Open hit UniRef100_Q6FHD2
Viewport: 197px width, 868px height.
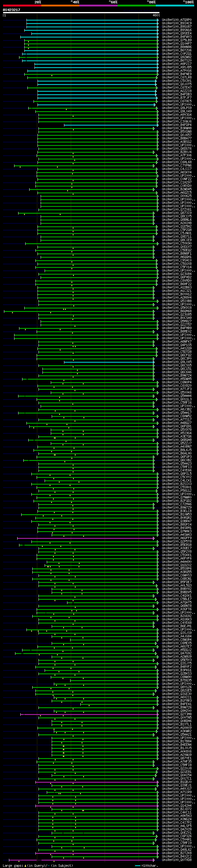176,277
